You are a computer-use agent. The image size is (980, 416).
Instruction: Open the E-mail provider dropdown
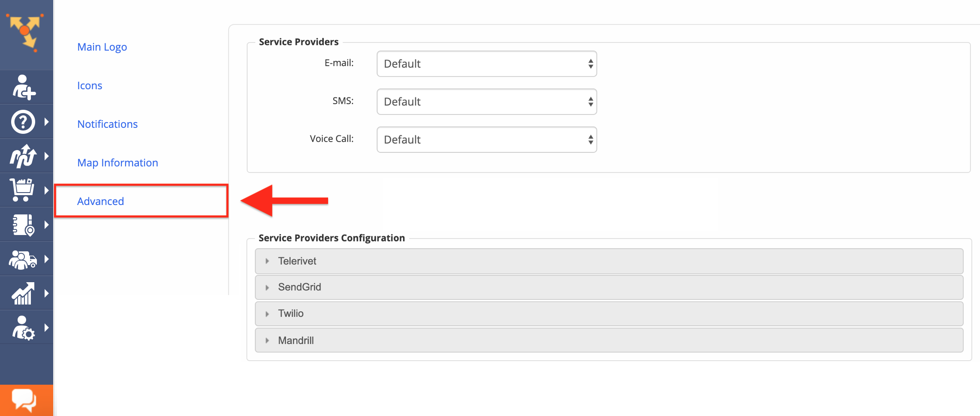[x=487, y=64]
